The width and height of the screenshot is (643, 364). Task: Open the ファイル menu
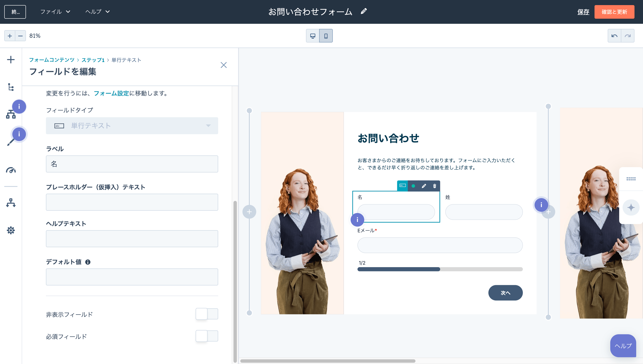tap(55, 11)
